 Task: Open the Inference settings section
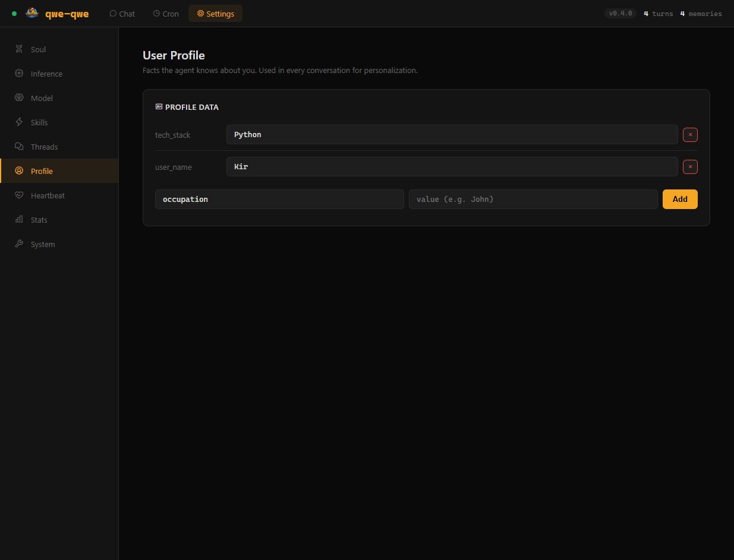pyautogui.click(x=59, y=74)
